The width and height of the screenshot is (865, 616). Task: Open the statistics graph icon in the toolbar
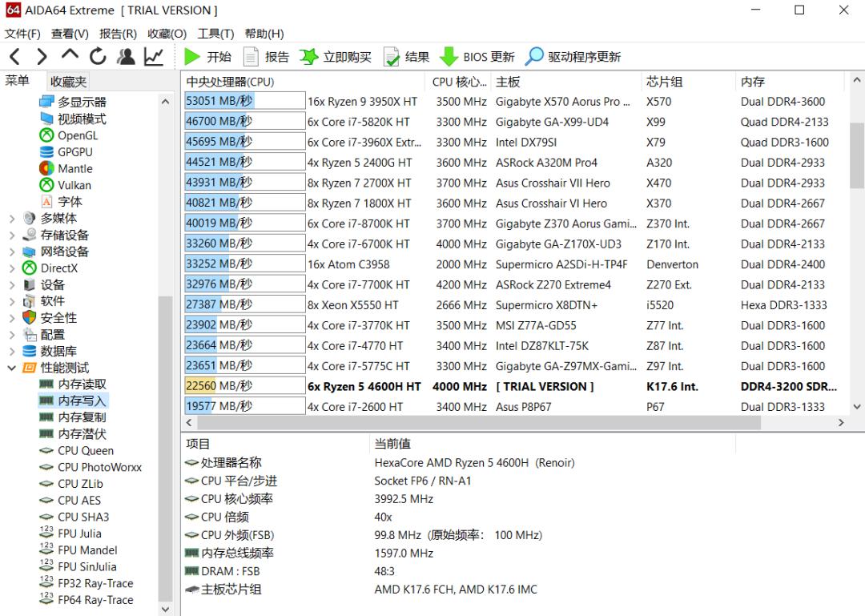[x=153, y=56]
